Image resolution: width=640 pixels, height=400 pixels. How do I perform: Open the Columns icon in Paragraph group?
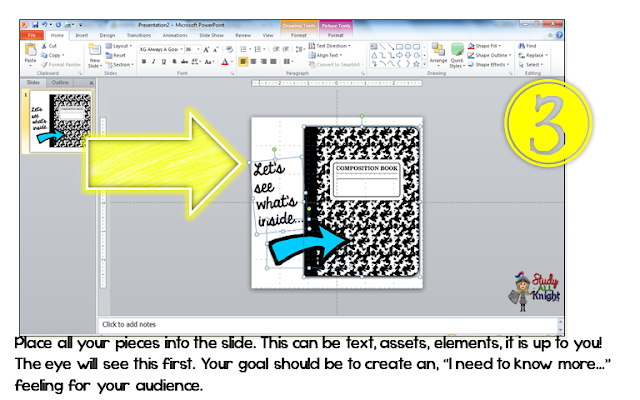pos(288,62)
